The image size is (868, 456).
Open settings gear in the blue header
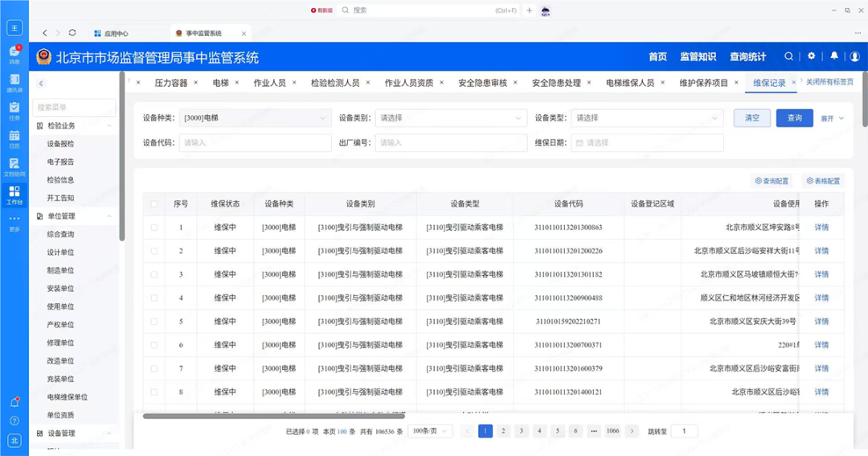pos(811,56)
